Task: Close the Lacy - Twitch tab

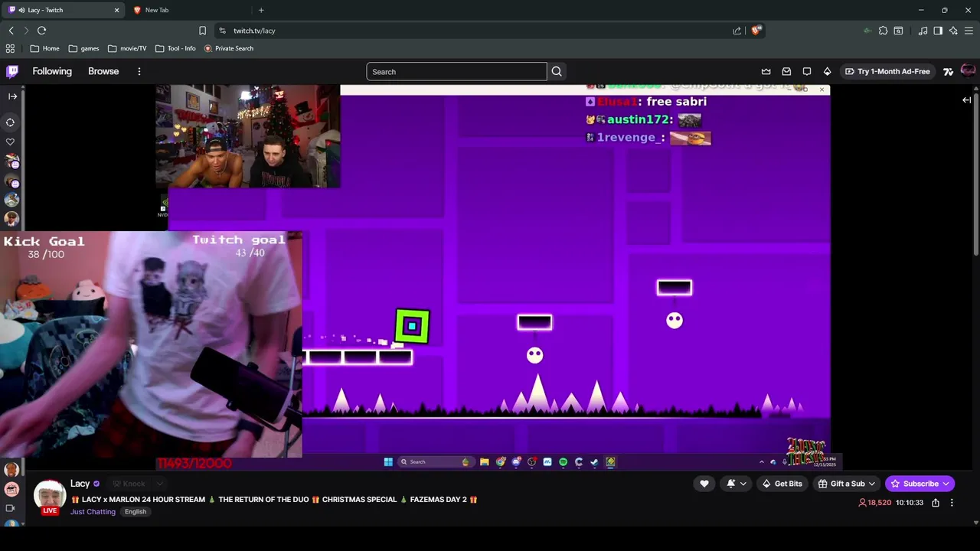Action: (117, 10)
